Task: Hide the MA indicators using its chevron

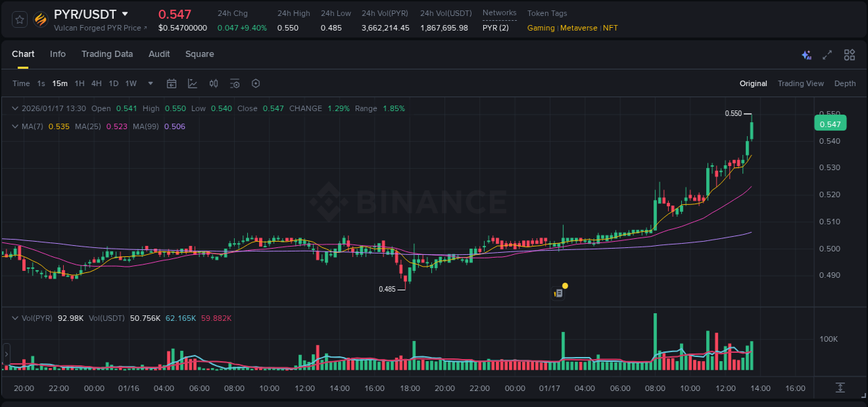Action: pyautogui.click(x=15, y=126)
